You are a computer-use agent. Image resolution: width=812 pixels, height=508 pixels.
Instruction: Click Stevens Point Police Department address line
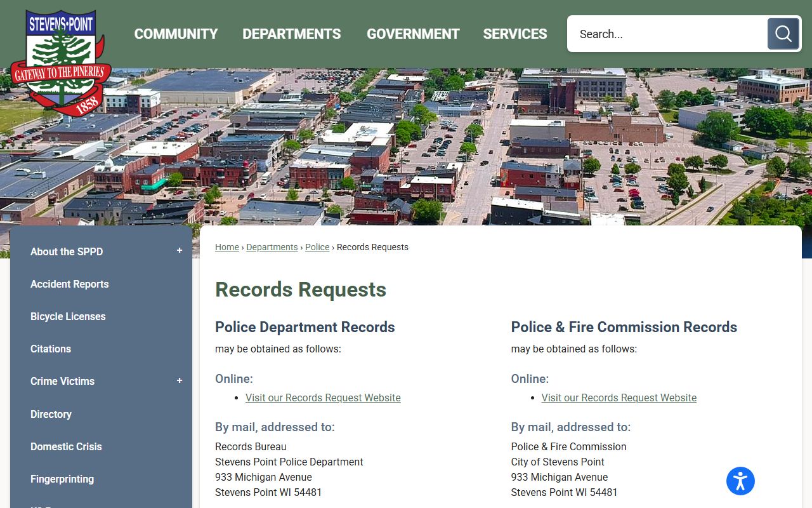click(x=289, y=462)
